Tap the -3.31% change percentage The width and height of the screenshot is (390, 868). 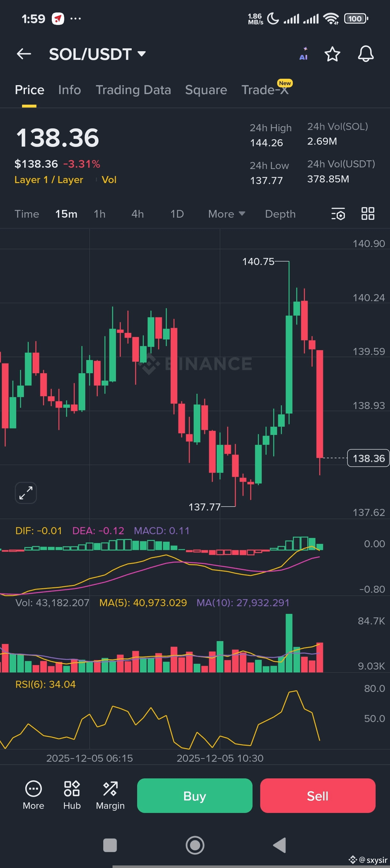[82, 164]
